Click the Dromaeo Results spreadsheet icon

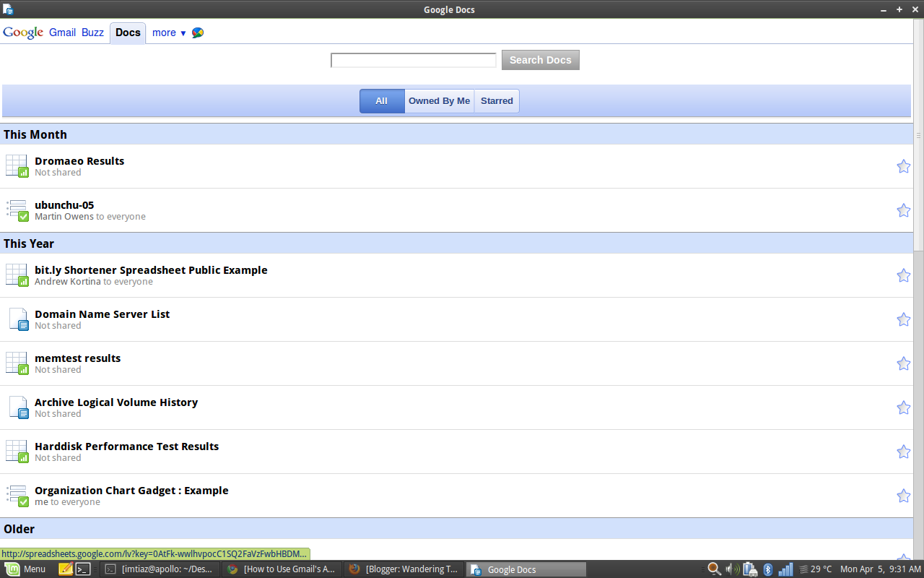coord(17,166)
